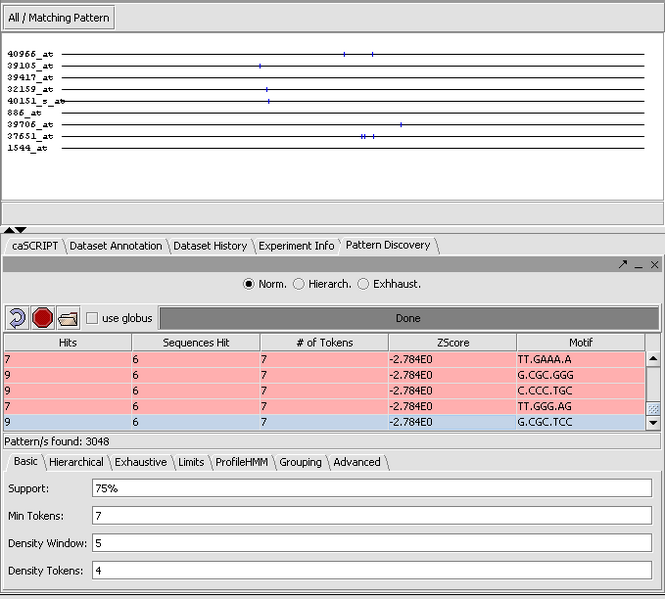Open the Experiment Info tab

pyautogui.click(x=296, y=246)
